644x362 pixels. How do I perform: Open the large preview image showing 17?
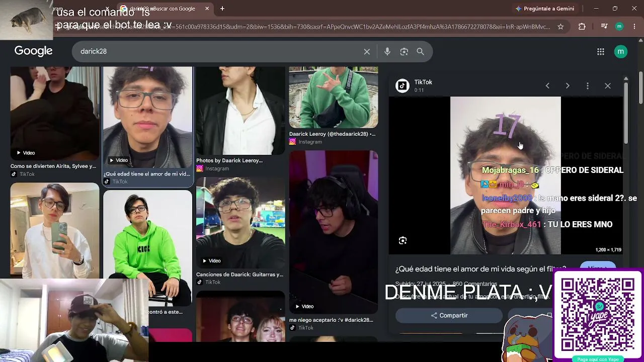click(x=505, y=175)
